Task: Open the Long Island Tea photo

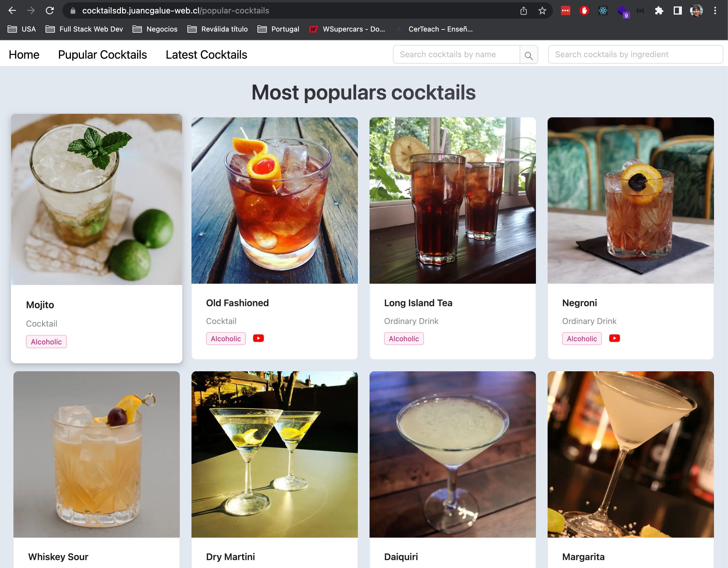Action: (x=453, y=200)
